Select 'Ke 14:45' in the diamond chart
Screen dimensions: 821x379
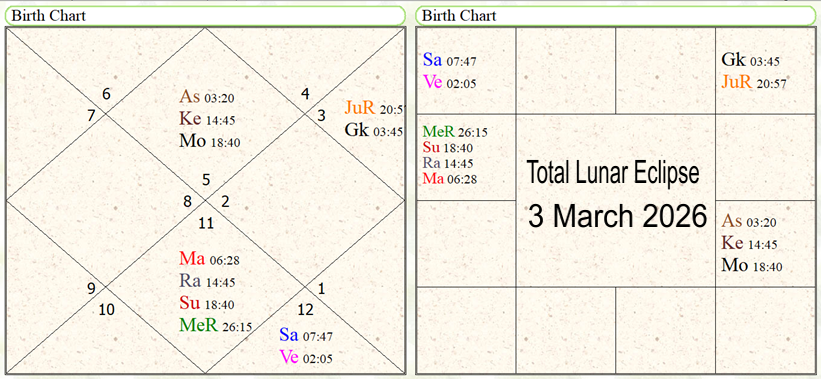click(207, 119)
